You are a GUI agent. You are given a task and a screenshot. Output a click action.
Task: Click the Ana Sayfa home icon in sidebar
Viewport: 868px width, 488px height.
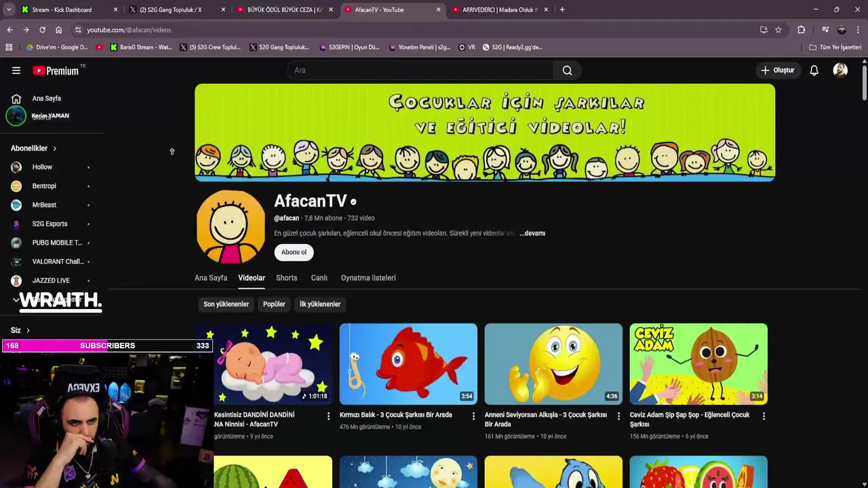16,98
